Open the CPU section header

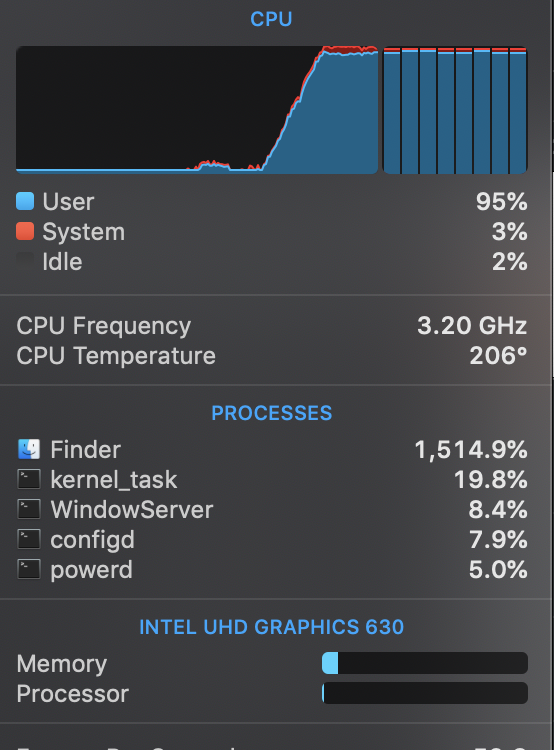coord(271,19)
